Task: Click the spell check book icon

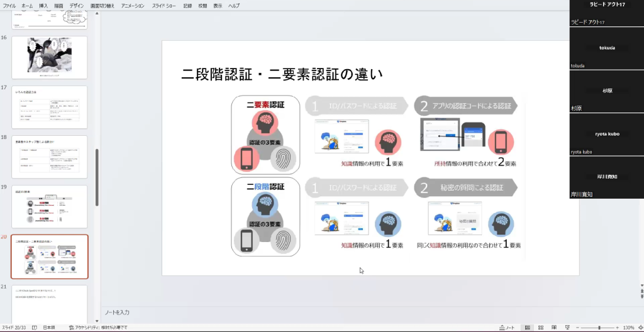Action: point(34,328)
